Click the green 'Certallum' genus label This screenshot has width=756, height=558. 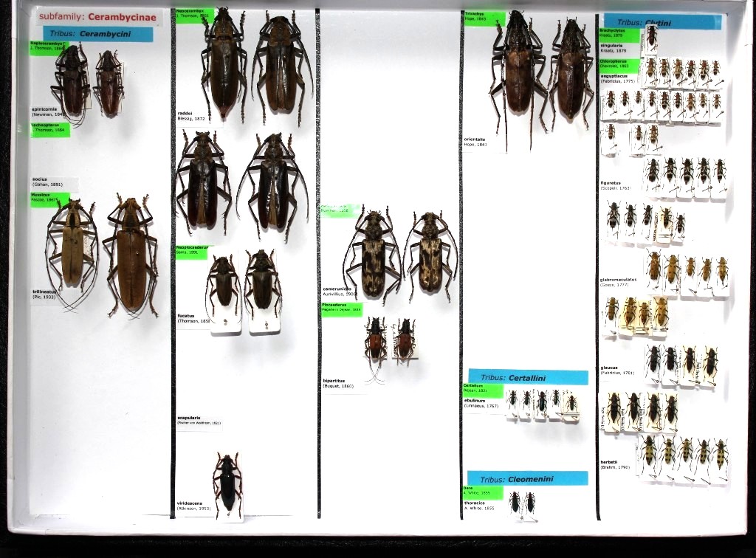tap(484, 388)
